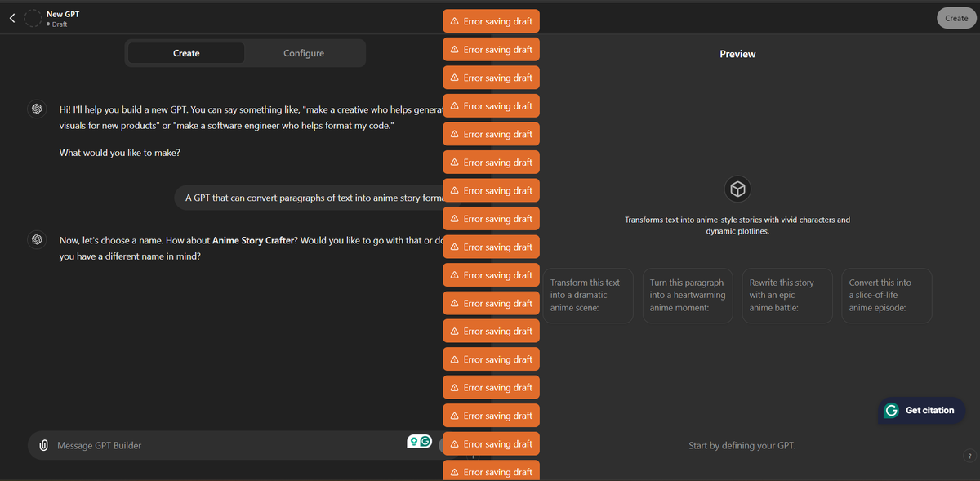Click the 'What would you like to make?' text
Viewport: 980px width, 481px height.
[x=120, y=153]
